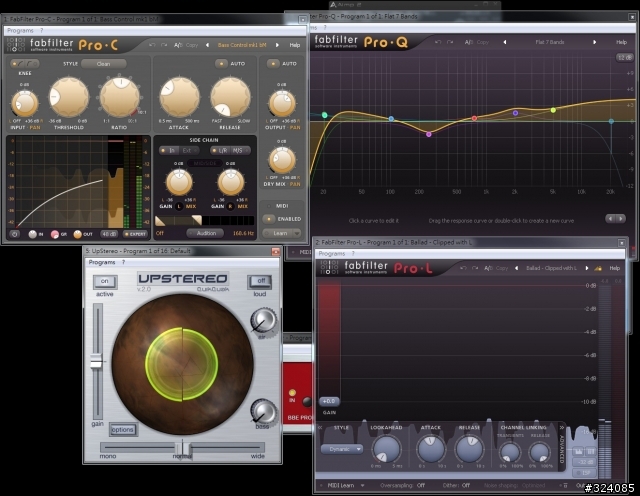Open MIDI Learn dropdown arrow in Pro-L
Viewport: 640px width, 496px height.
362,485
